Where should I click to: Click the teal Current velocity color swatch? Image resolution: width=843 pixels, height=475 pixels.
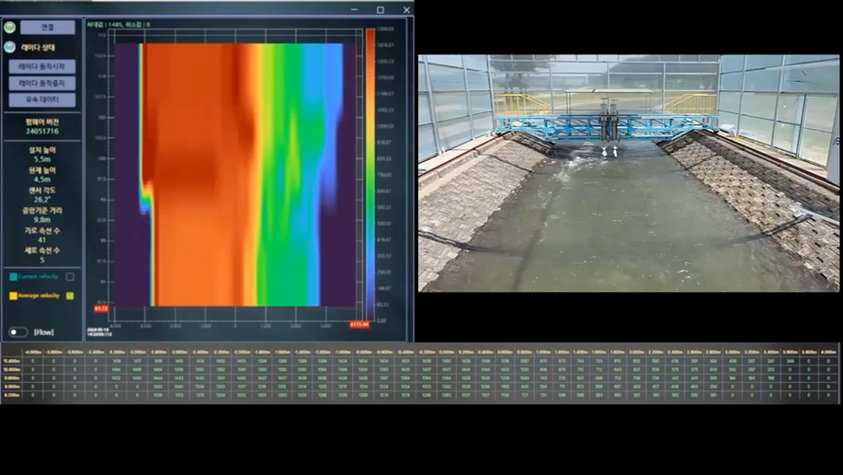[13, 277]
